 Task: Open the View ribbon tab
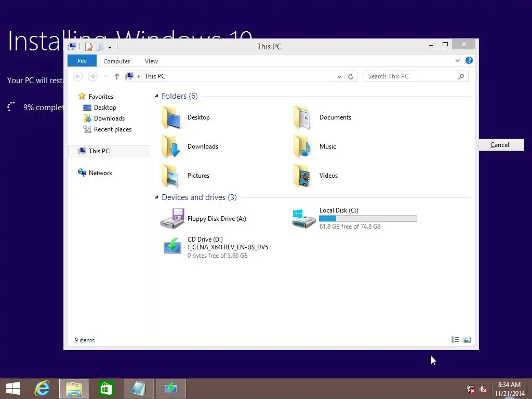click(x=151, y=61)
